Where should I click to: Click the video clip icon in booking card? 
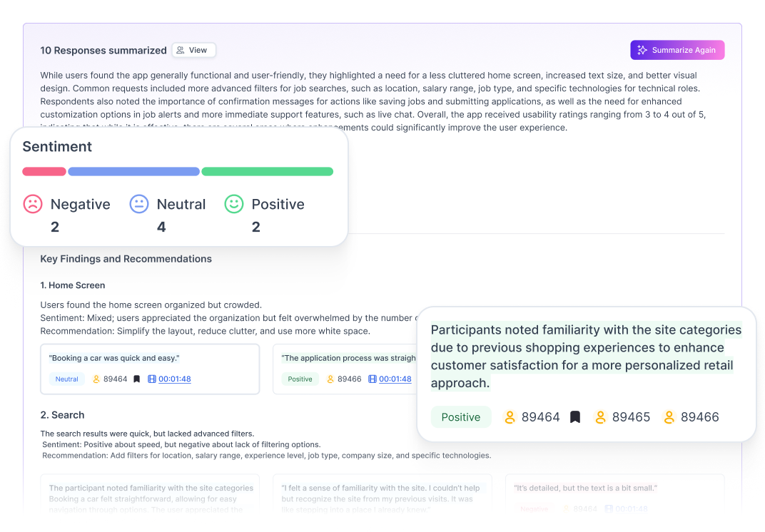(x=151, y=379)
